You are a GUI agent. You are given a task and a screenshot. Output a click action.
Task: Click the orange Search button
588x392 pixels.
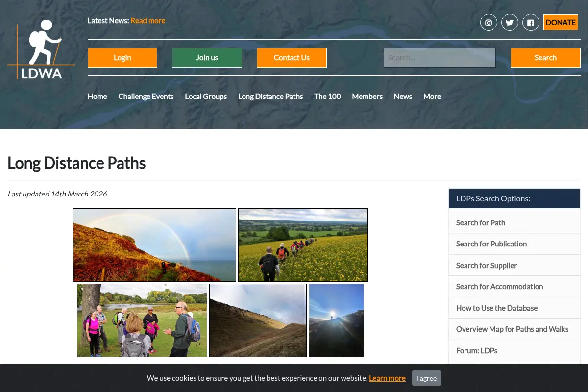(545, 58)
